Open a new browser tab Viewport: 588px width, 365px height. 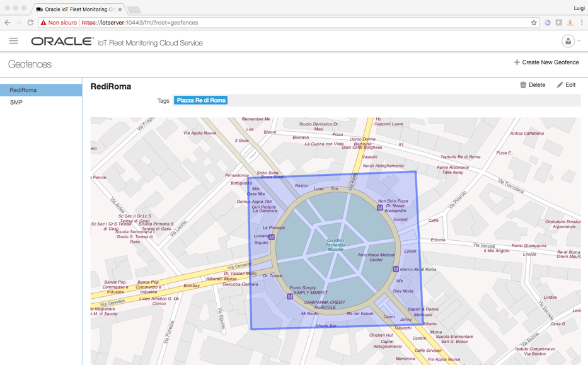coord(134,9)
